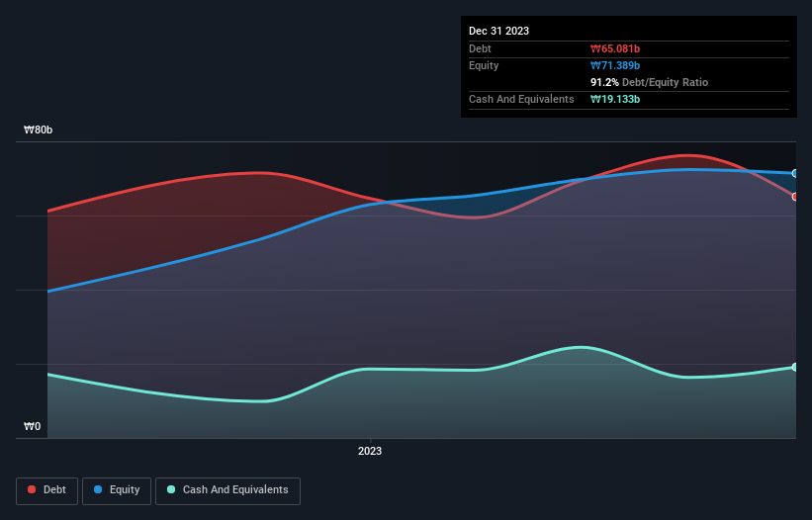Click the Cash And Equivalents tooltip label

tap(521, 99)
